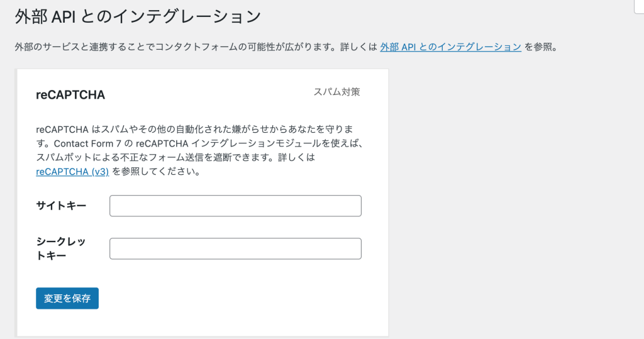The image size is (644, 339).
Task: Select the reCAPTCHA card heading
Action: coord(70,95)
